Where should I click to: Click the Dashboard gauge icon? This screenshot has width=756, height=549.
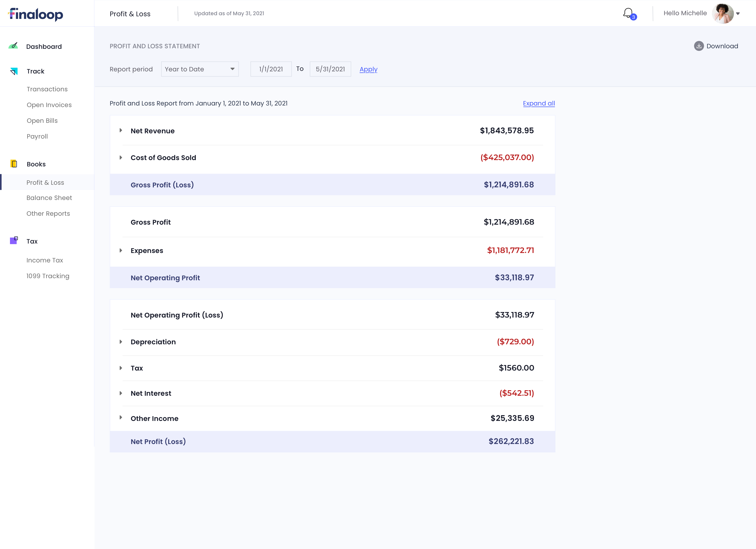click(13, 46)
